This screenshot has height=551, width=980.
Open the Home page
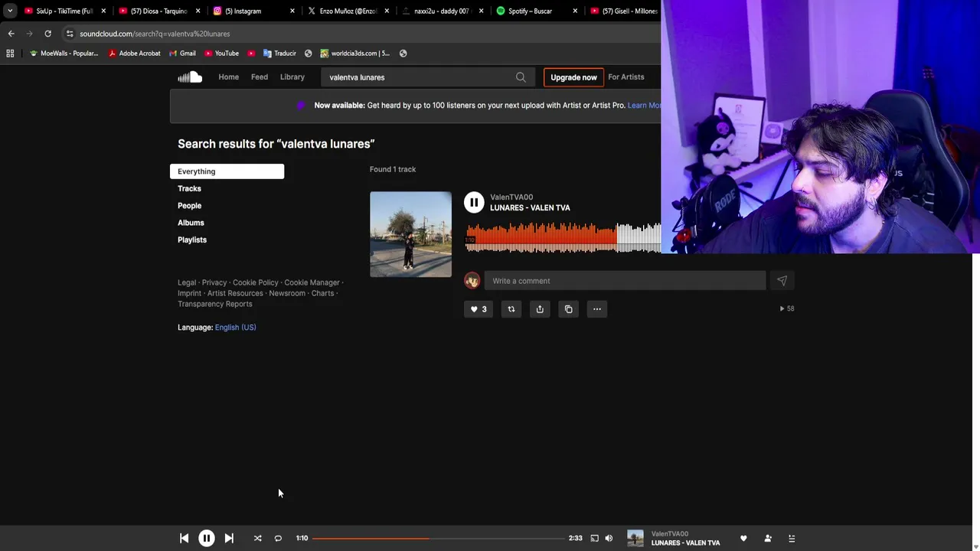pyautogui.click(x=229, y=77)
